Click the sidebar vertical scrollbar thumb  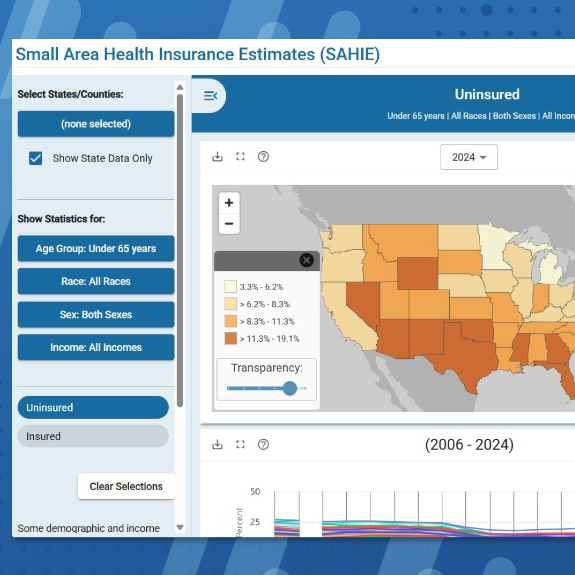pos(180,250)
